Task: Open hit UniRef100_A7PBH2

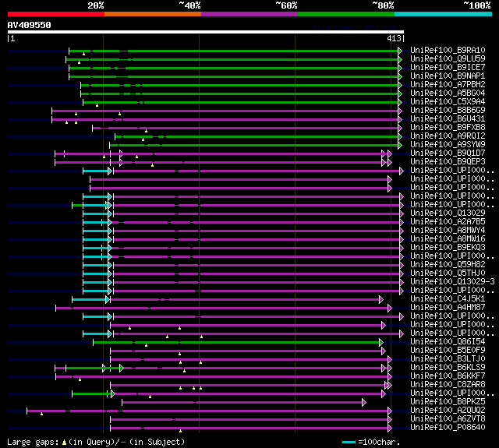Action: tap(448, 85)
